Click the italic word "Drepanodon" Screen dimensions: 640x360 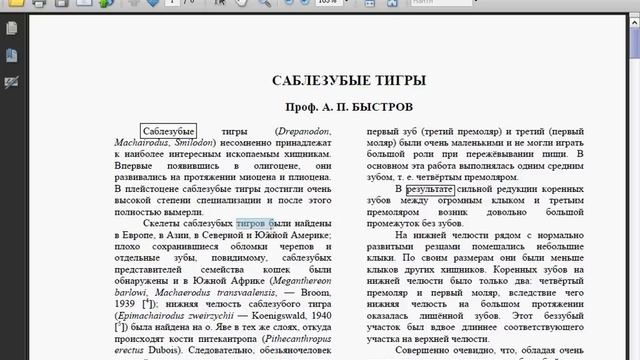click(x=303, y=131)
